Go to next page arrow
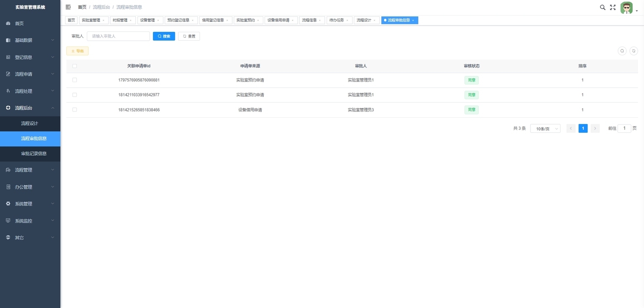Viewport: 644px width, 308px height. pyautogui.click(x=595, y=129)
